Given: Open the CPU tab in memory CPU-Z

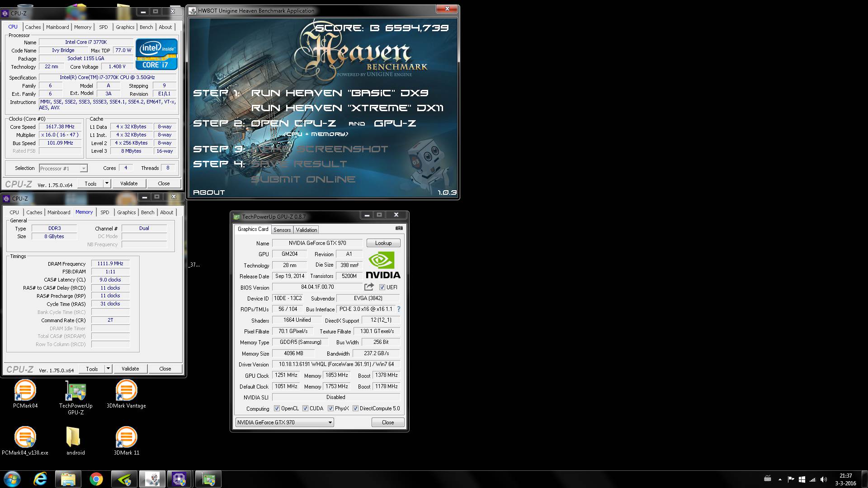Looking at the screenshot, I should pyautogui.click(x=14, y=212).
